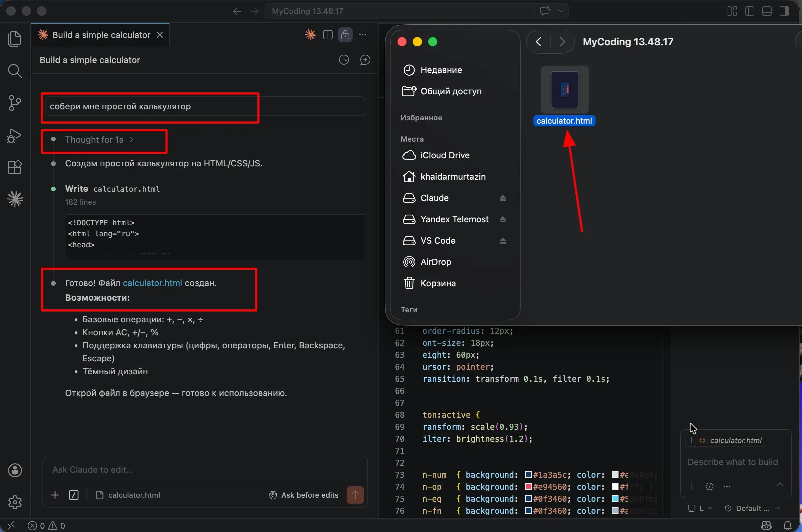Click the plus icon in the build panel toolbar
The width and height of the screenshot is (802, 532).
tap(692, 486)
